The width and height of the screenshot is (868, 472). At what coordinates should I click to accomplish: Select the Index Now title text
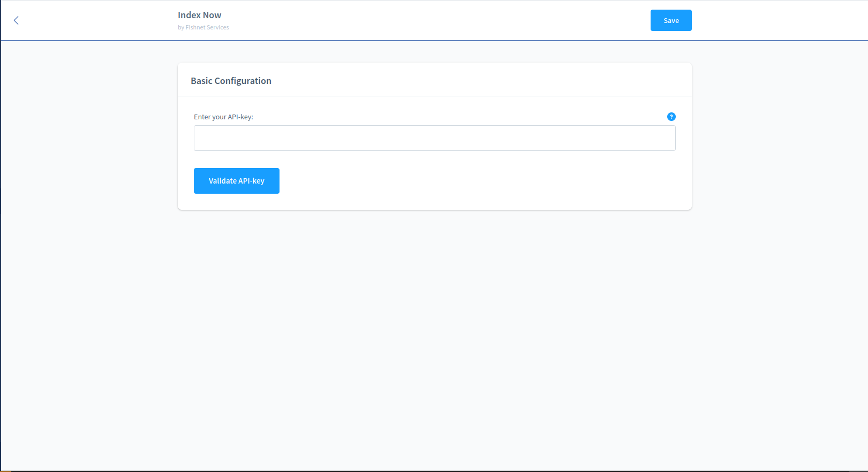pyautogui.click(x=199, y=15)
